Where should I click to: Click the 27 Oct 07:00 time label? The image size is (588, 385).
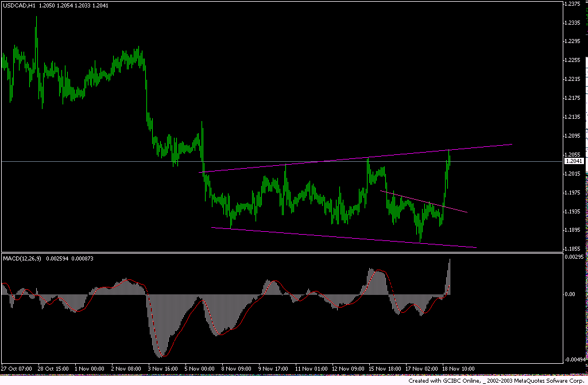point(17,369)
